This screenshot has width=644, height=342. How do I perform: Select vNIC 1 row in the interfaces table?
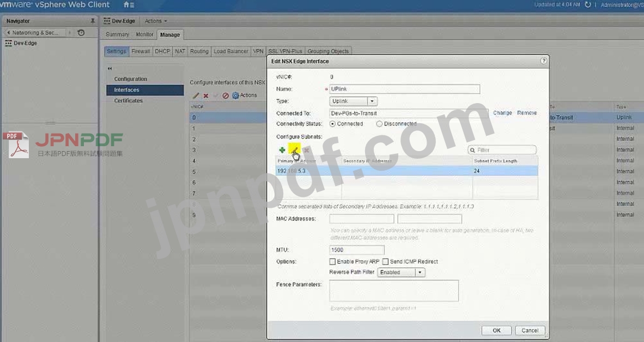pos(228,129)
